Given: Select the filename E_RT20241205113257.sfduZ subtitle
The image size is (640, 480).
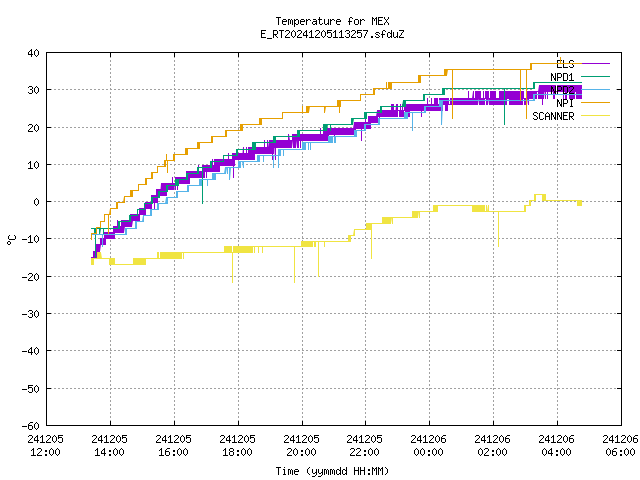Looking at the screenshot, I should 332,34.
